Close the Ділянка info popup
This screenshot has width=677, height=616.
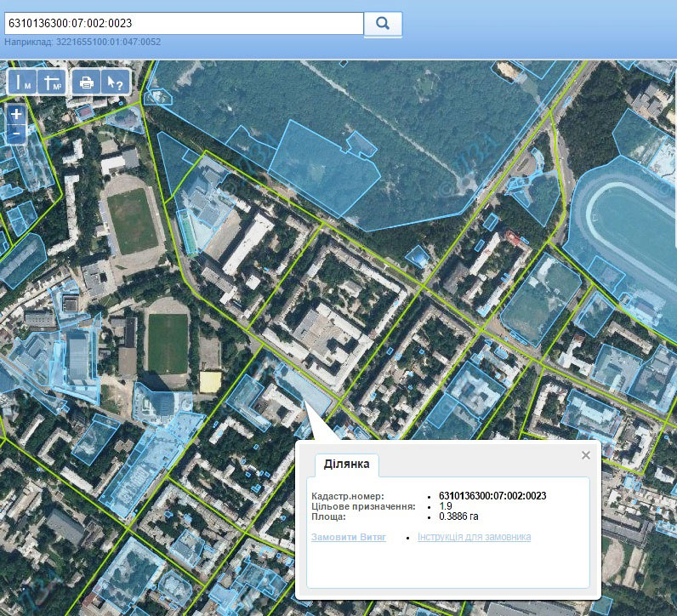coord(585,455)
